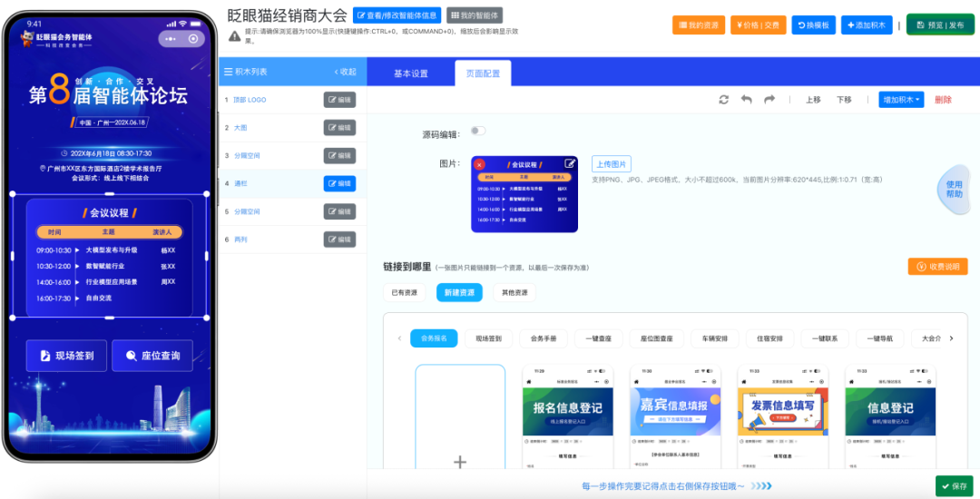Click the refresh icon in the toolbar
980x499 pixels.
click(x=723, y=100)
